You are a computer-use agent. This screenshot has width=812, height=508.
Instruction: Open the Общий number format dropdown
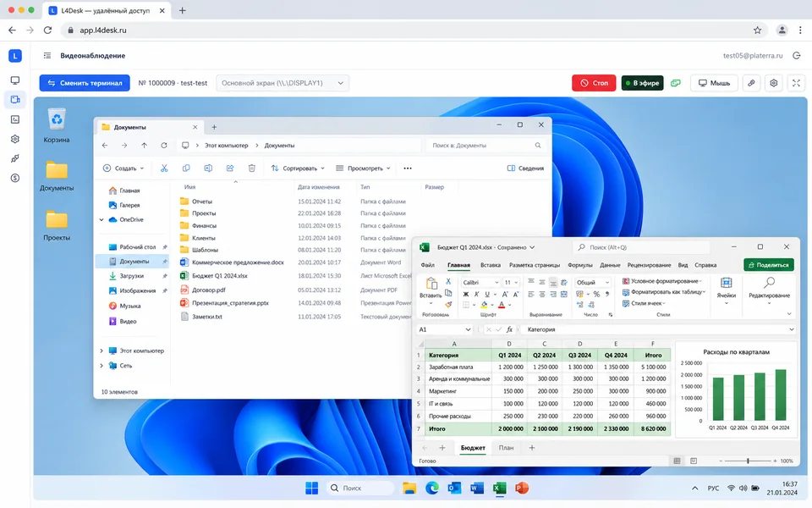pos(592,282)
